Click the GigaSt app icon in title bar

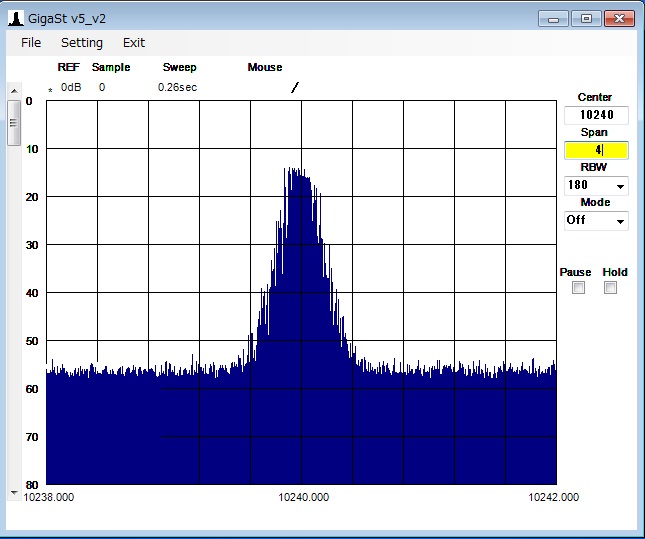(16, 19)
